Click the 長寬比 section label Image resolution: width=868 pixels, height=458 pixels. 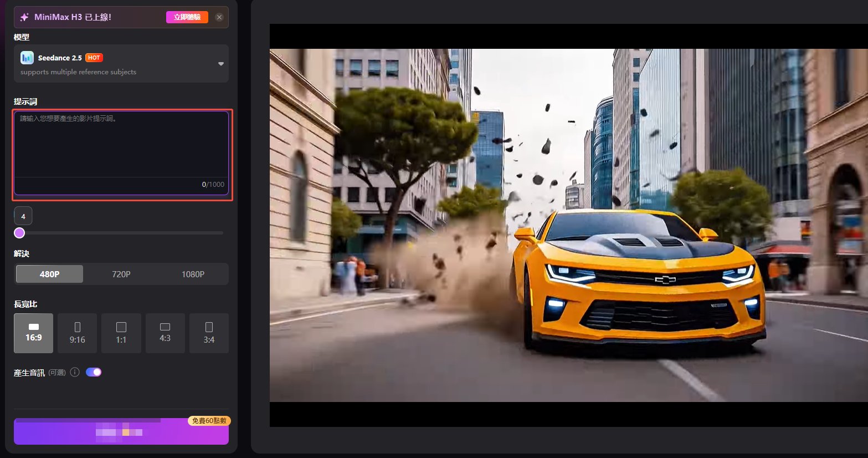25,304
